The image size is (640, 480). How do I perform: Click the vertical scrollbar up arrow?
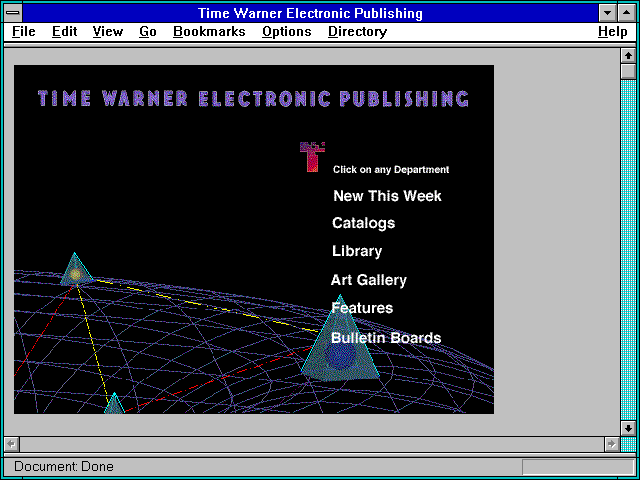click(628, 56)
